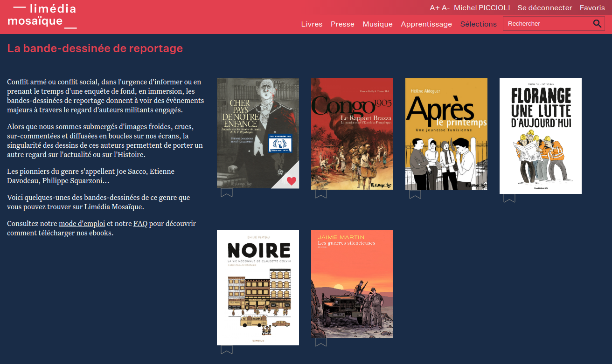Screen dimensions: 612x364
Task: Open Après le printemps book cover
Action: 446,134
